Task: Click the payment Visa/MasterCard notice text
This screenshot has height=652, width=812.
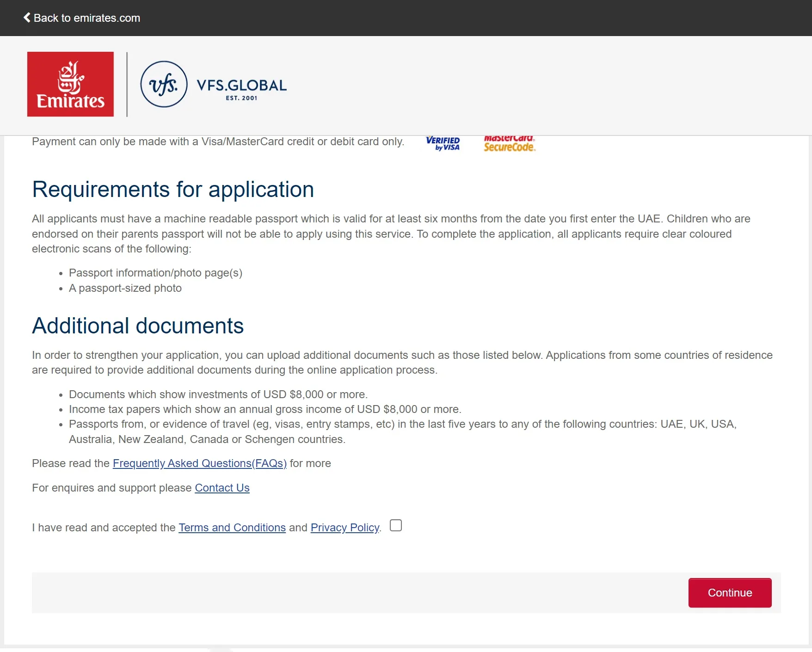Action: 218,141
